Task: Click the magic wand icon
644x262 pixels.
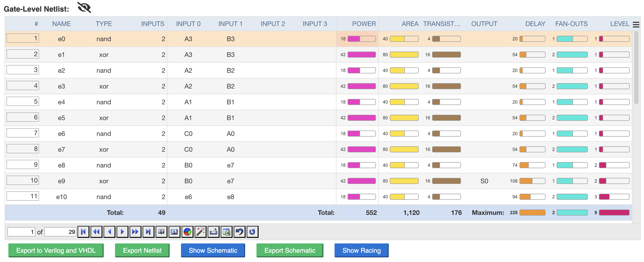Action: click(x=200, y=232)
